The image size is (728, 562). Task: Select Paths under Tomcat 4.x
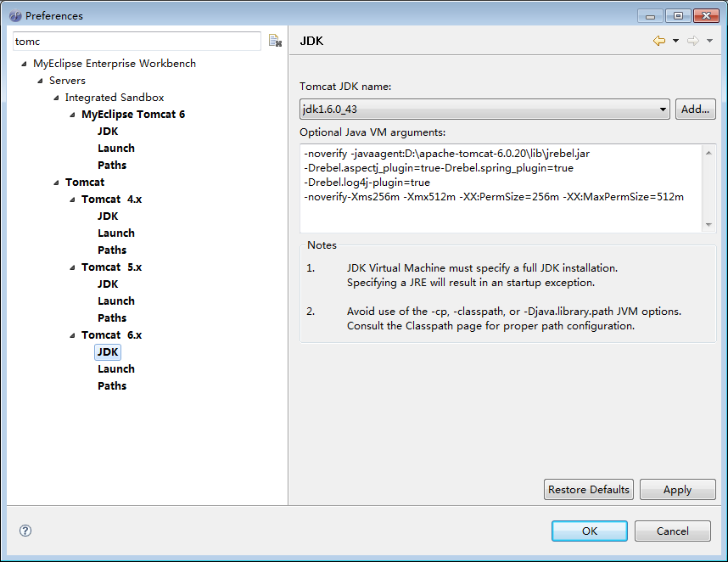[x=112, y=250]
